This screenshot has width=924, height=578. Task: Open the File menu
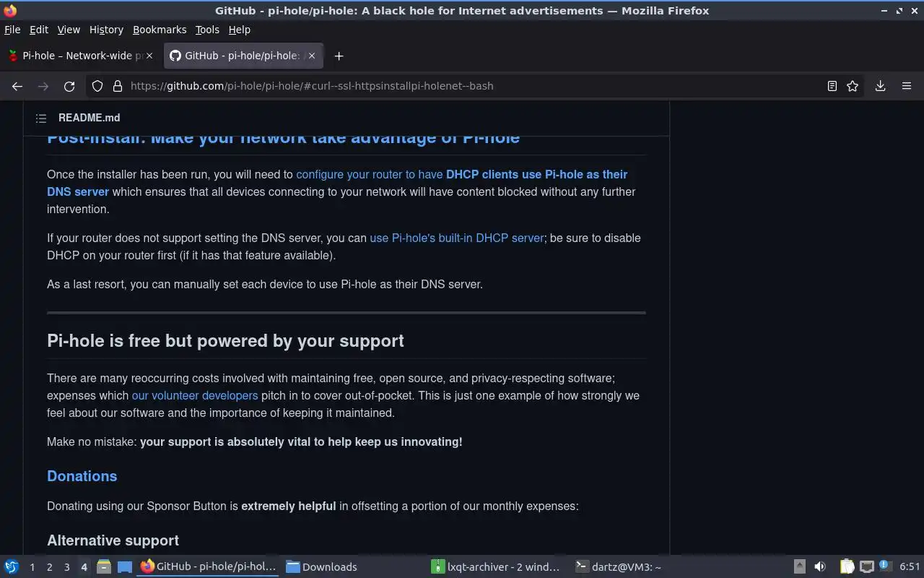tap(12, 30)
